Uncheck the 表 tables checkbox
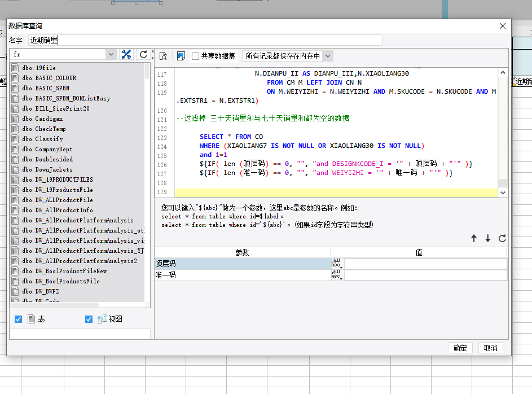532x394 pixels. click(18, 319)
